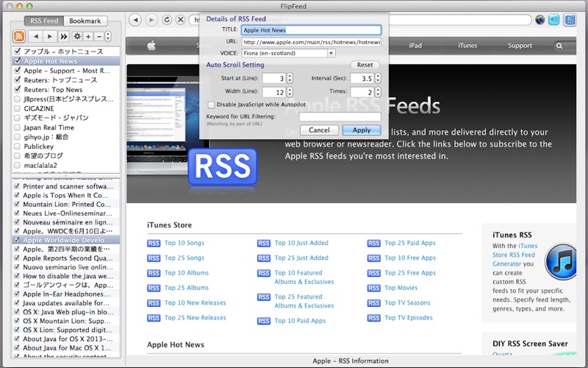The width and height of the screenshot is (588, 368).
Task: Click Cancel in feed details dialog
Action: point(319,130)
